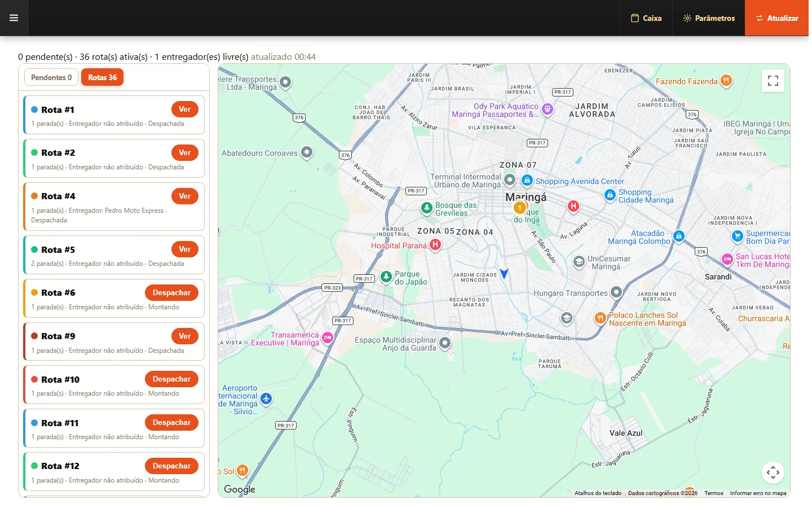Click Espaço Multidisciplinar Anjo da Guarda pin
The image size is (812, 508).
point(445,343)
